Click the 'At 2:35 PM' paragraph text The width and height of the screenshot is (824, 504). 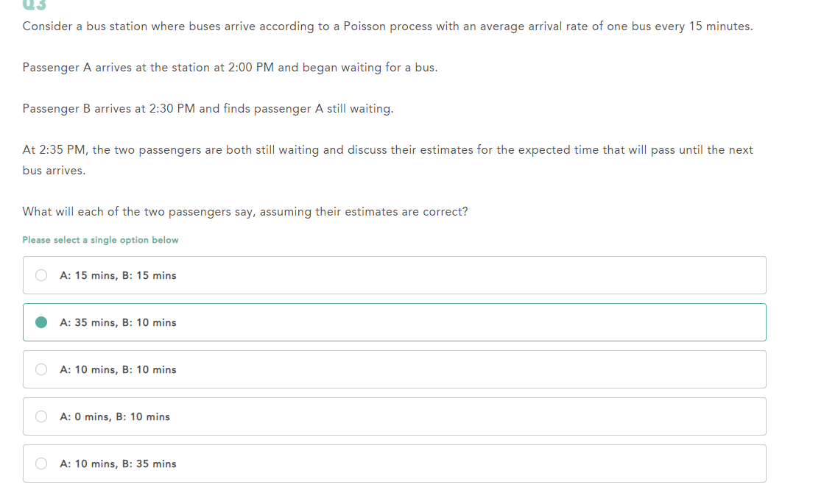[x=387, y=160]
